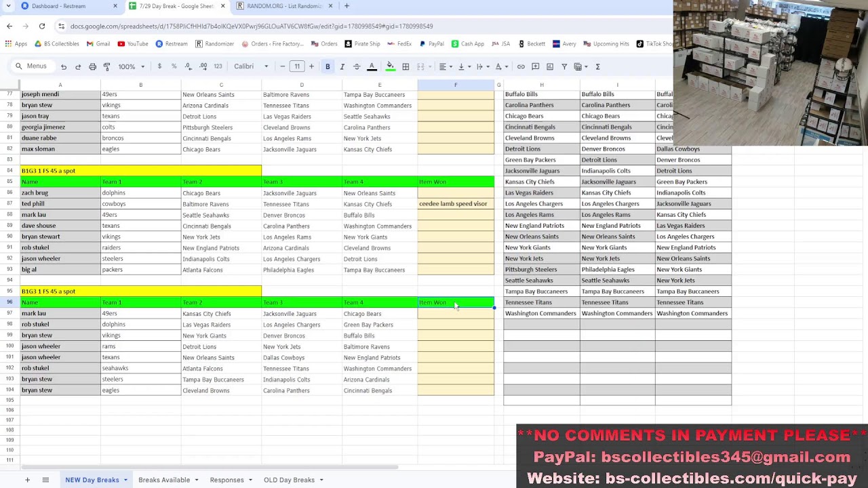The image size is (868, 488).
Task: Open filter views dropdown
Action: [580, 66]
